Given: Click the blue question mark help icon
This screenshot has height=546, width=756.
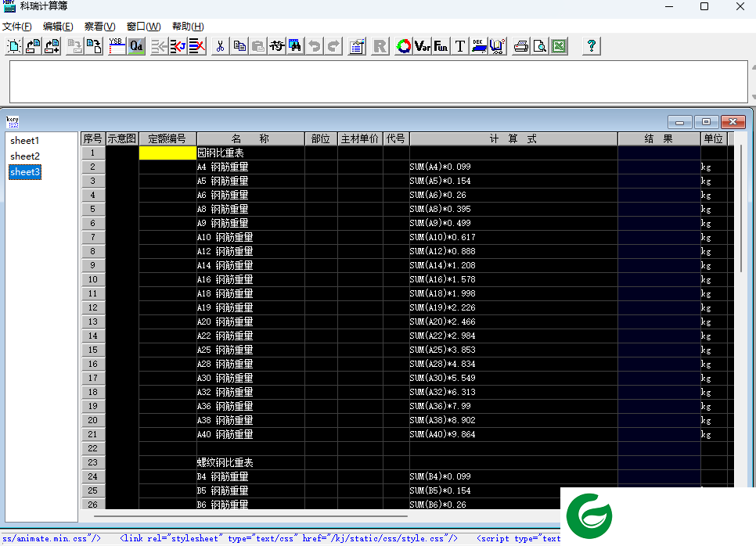Looking at the screenshot, I should pyautogui.click(x=592, y=46).
